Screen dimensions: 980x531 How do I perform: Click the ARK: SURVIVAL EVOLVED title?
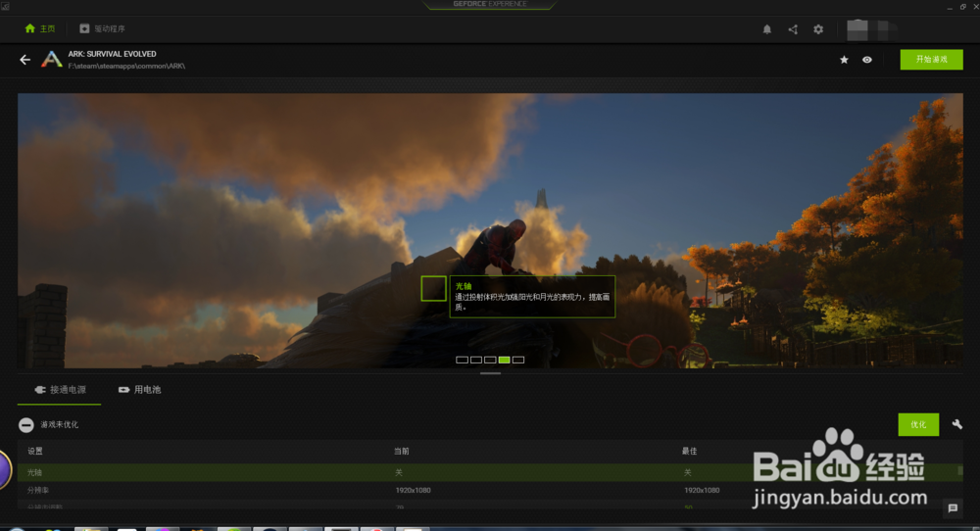click(x=112, y=54)
